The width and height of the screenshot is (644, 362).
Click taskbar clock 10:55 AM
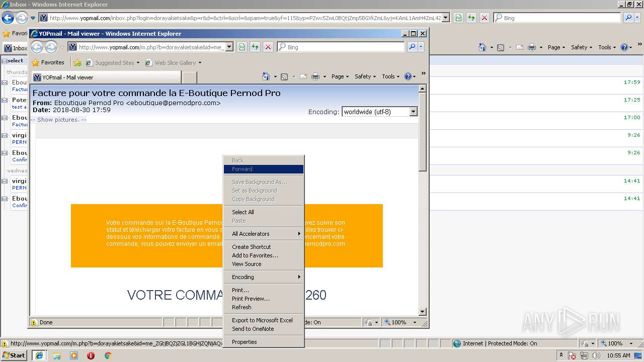(x=618, y=355)
